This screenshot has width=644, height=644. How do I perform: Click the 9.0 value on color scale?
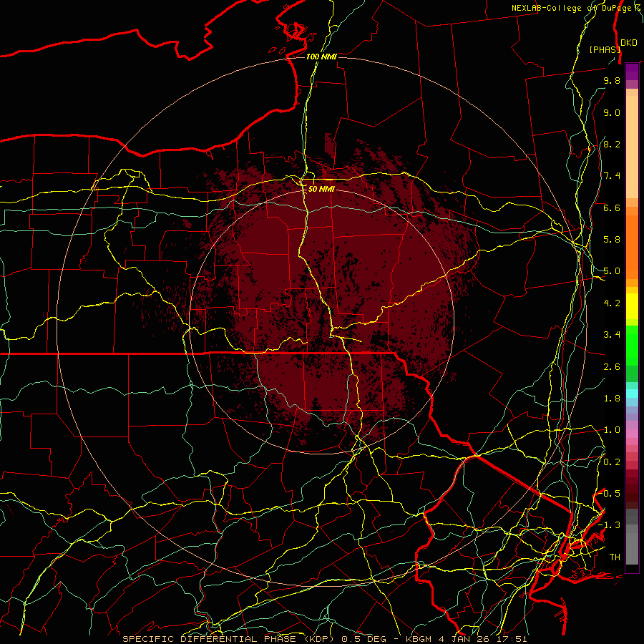612,112
